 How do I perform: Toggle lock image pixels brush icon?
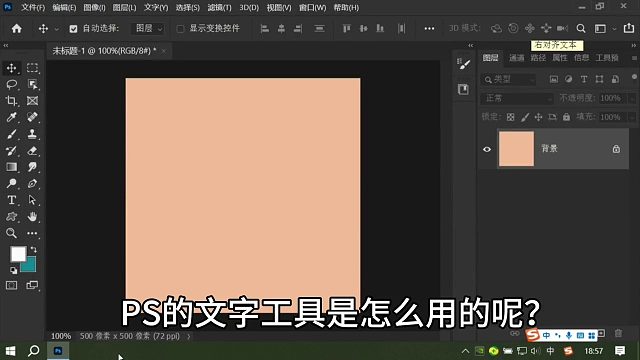click(x=525, y=117)
